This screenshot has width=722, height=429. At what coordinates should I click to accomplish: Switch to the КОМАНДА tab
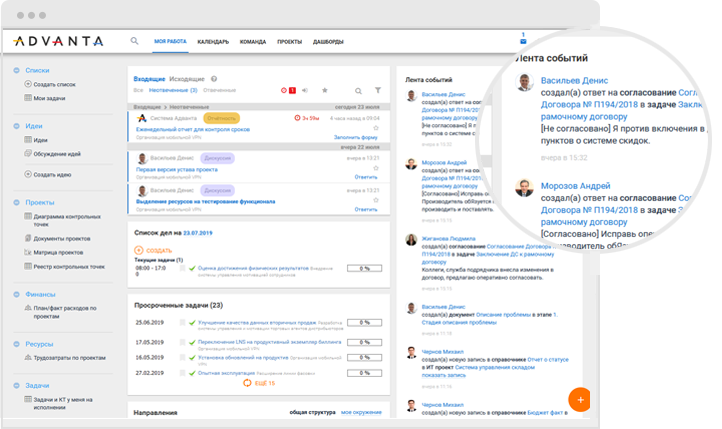tap(253, 42)
